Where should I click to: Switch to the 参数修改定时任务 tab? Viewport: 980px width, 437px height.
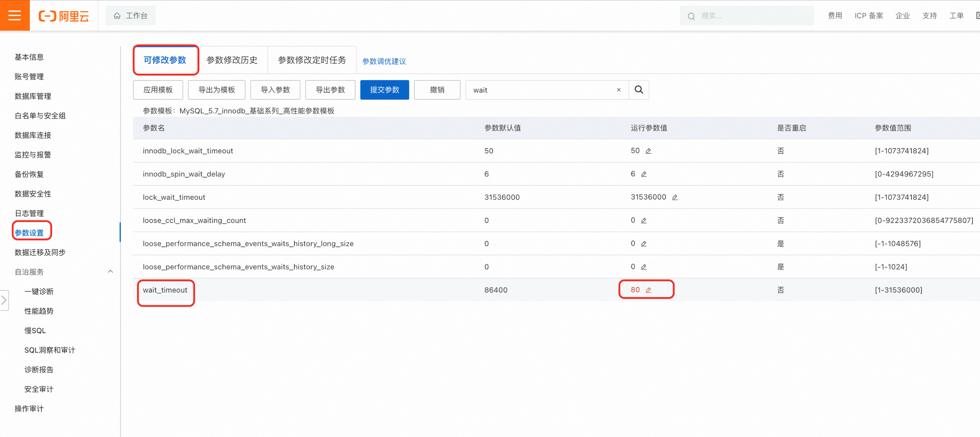tap(312, 60)
